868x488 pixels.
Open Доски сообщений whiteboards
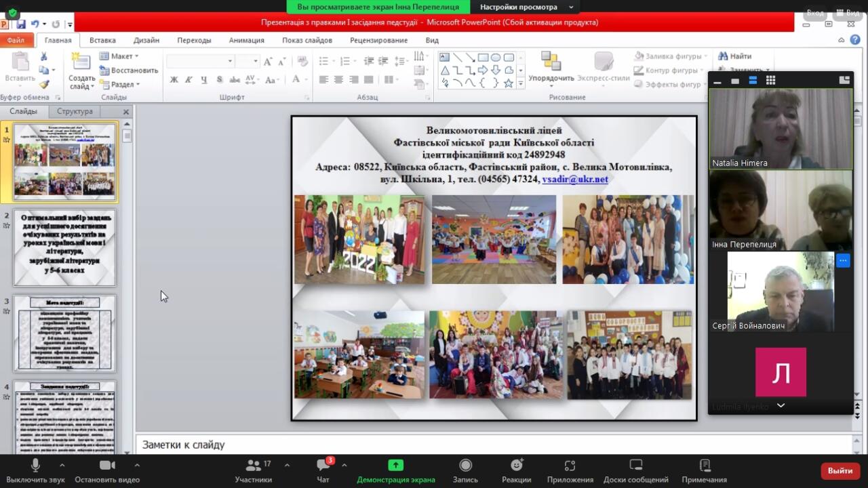(636, 471)
